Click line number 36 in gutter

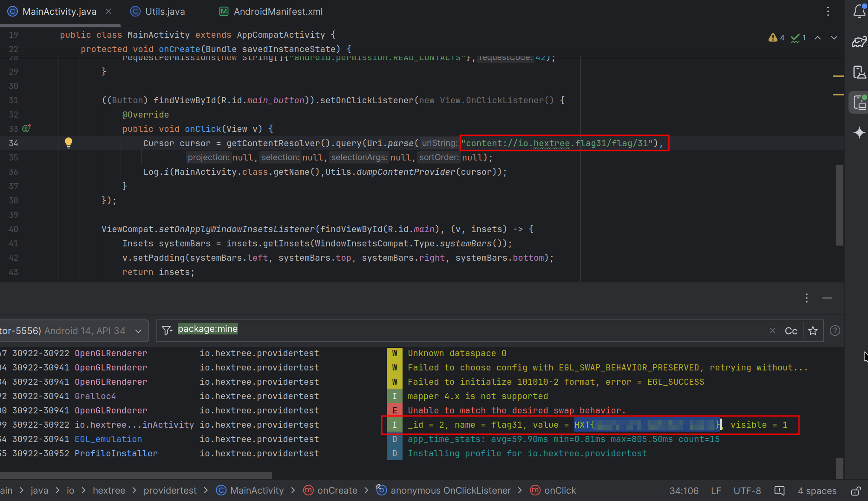pyautogui.click(x=13, y=172)
